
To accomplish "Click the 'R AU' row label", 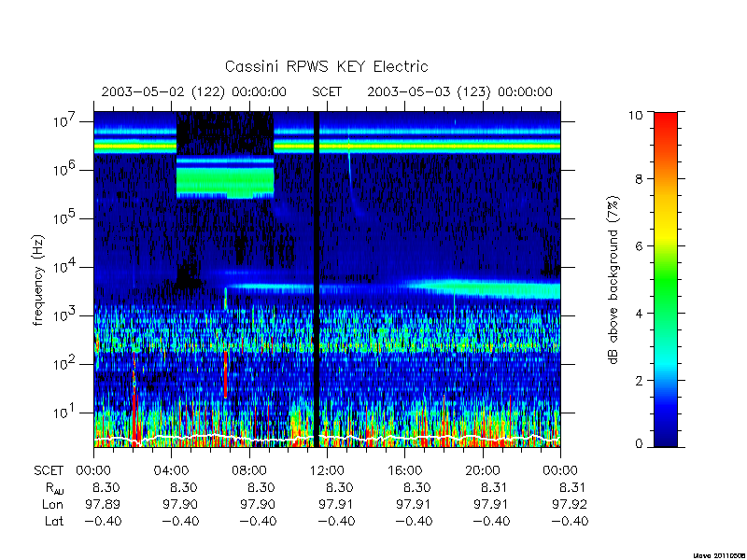I will [x=55, y=488].
